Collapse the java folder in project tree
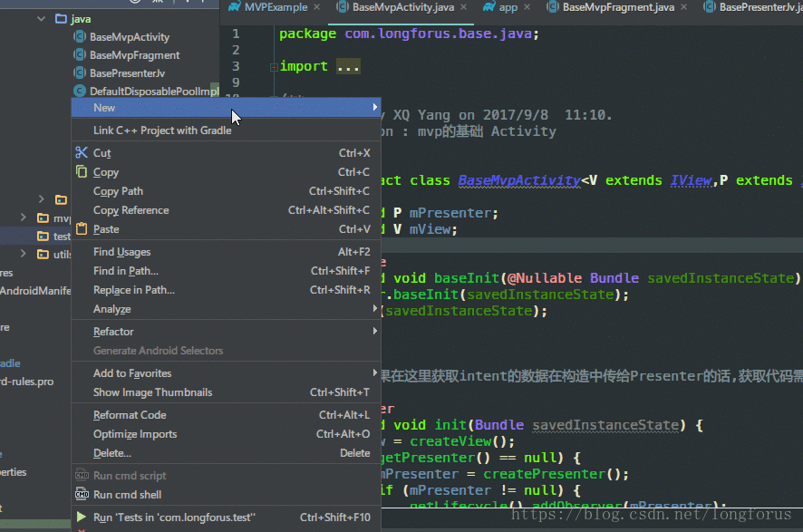Screen dimensions: 803x532 pyautogui.click(x=42, y=19)
